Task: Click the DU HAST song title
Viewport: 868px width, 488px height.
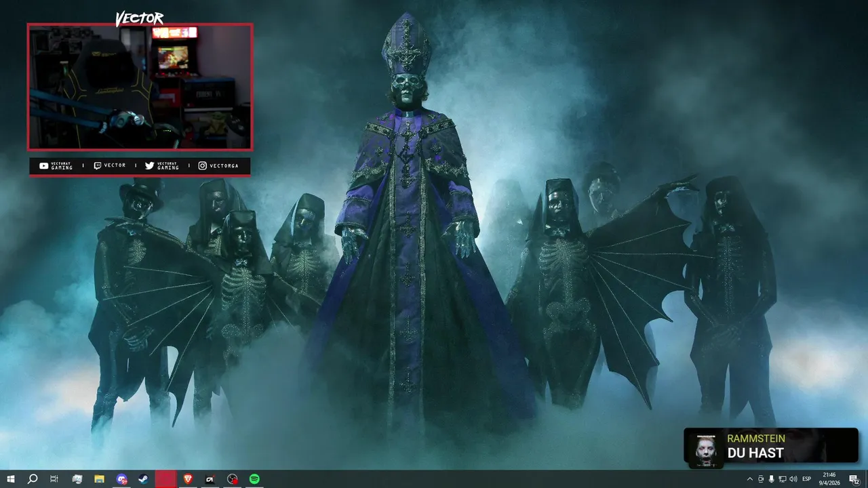Action: [755, 453]
